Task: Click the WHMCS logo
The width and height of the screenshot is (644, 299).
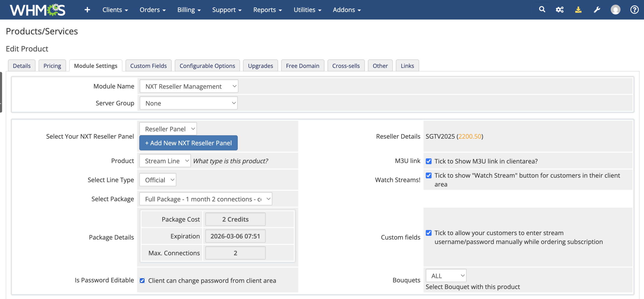Action: pos(37,10)
